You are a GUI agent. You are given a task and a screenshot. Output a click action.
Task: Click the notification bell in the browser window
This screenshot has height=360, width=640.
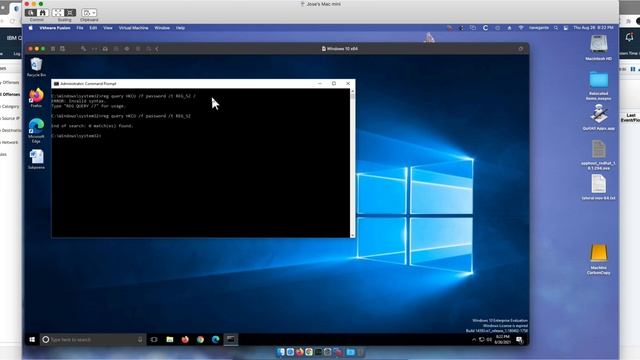coord(629,37)
